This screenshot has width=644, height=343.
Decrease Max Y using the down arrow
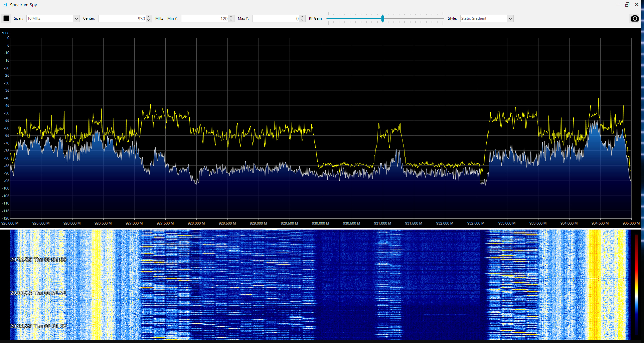[x=302, y=20]
